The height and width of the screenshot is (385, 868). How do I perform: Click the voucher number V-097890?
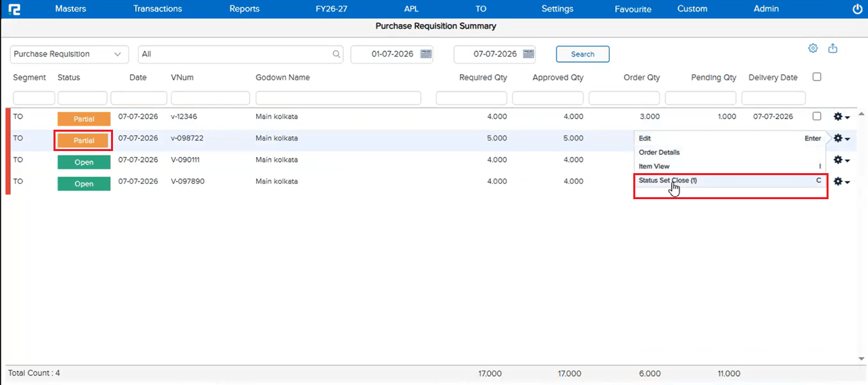point(187,181)
